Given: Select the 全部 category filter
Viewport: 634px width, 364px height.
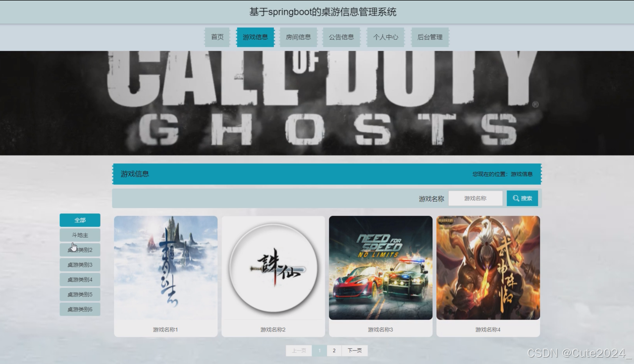Looking at the screenshot, I should pyautogui.click(x=80, y=220).
